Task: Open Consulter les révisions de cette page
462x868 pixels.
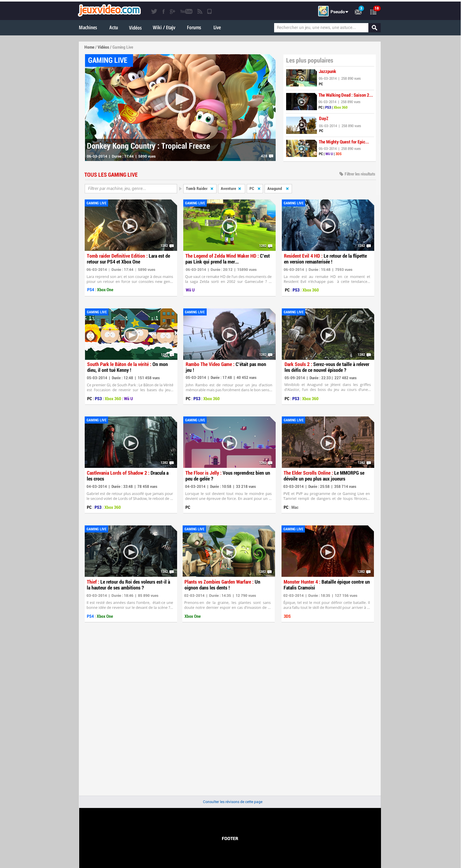Action: pyautogui.click(x=232, y=802)
